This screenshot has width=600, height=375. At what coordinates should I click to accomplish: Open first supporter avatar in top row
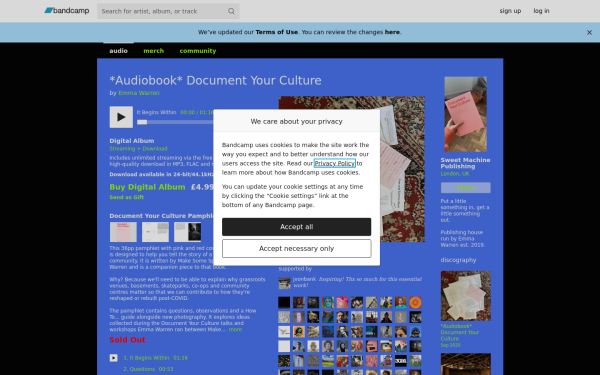pos(284,302)
